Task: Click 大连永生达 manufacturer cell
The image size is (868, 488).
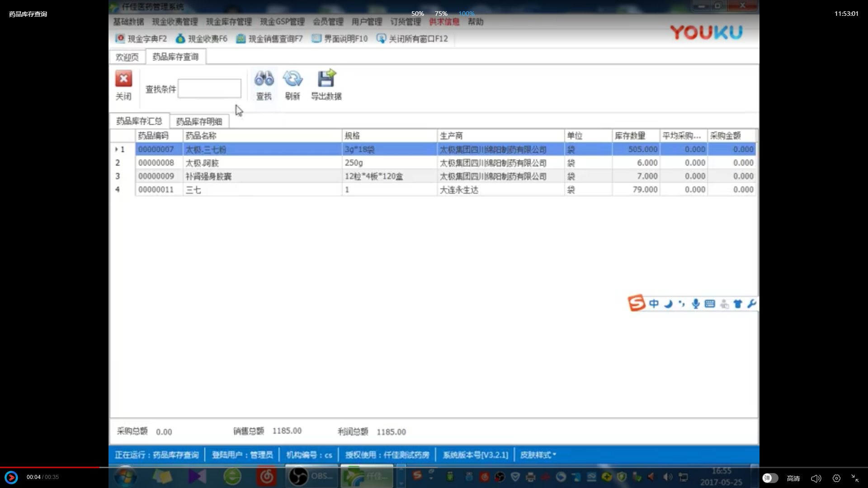Action: 500,190
